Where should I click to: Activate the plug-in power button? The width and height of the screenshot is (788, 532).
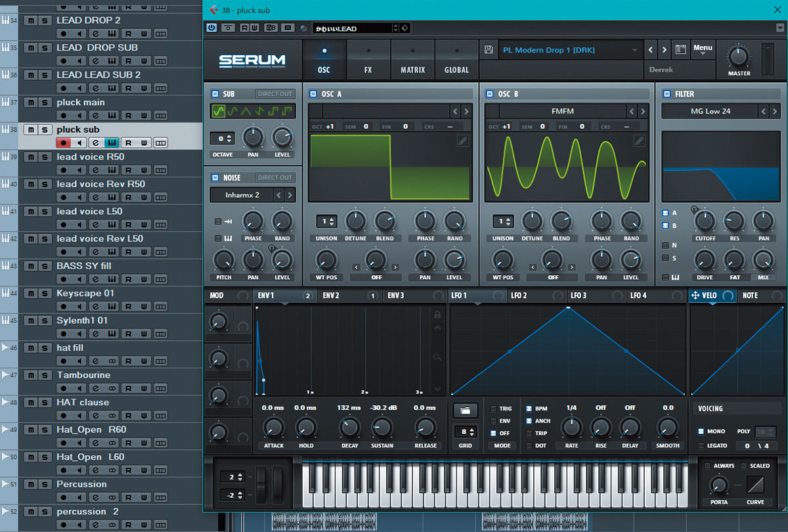(211, 28)
